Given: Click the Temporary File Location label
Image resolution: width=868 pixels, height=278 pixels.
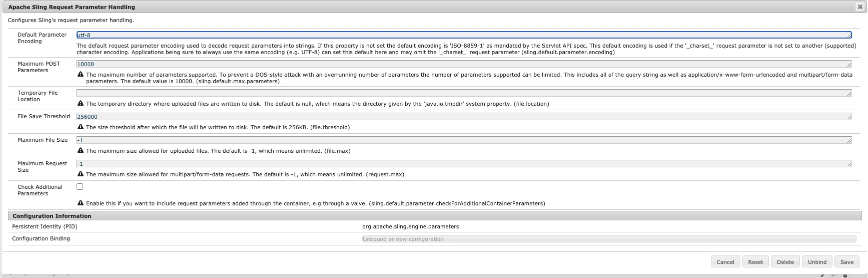Looking at the screenshot, I should pyautogui.click(x=38, y=96).
